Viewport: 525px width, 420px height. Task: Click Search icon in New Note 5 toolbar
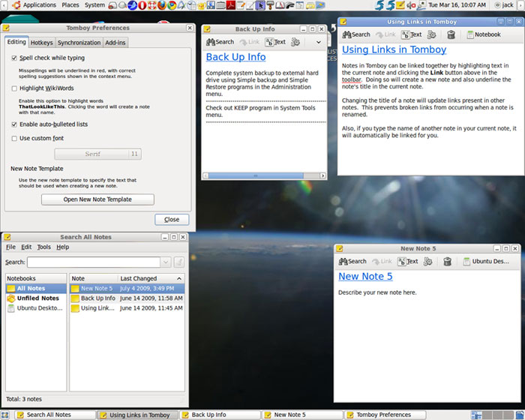[x=352, y=261]
